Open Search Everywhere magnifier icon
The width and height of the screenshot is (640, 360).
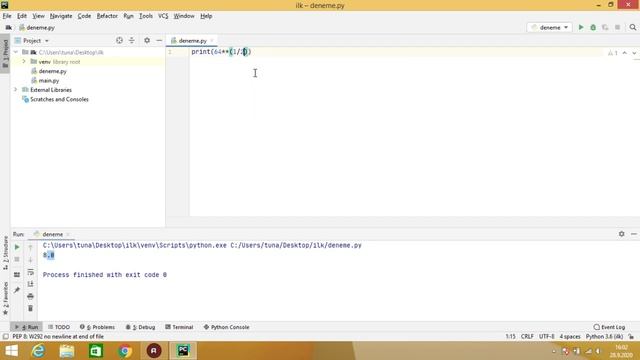coord(633,27)
